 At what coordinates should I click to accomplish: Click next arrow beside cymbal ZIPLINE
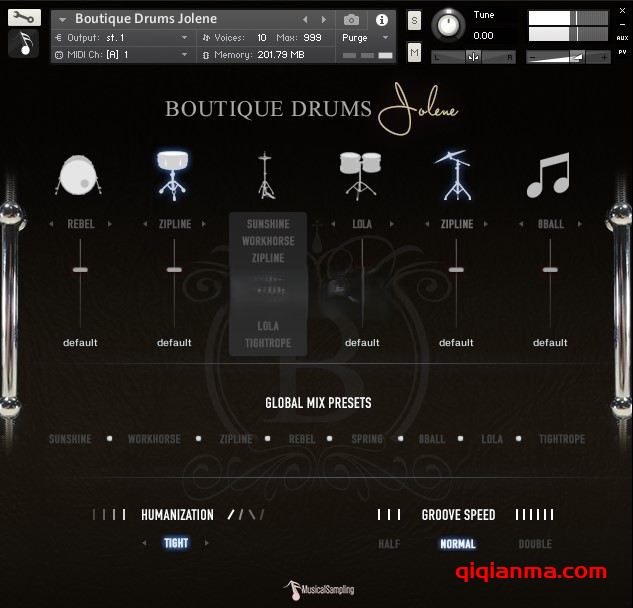pos(486,224)
